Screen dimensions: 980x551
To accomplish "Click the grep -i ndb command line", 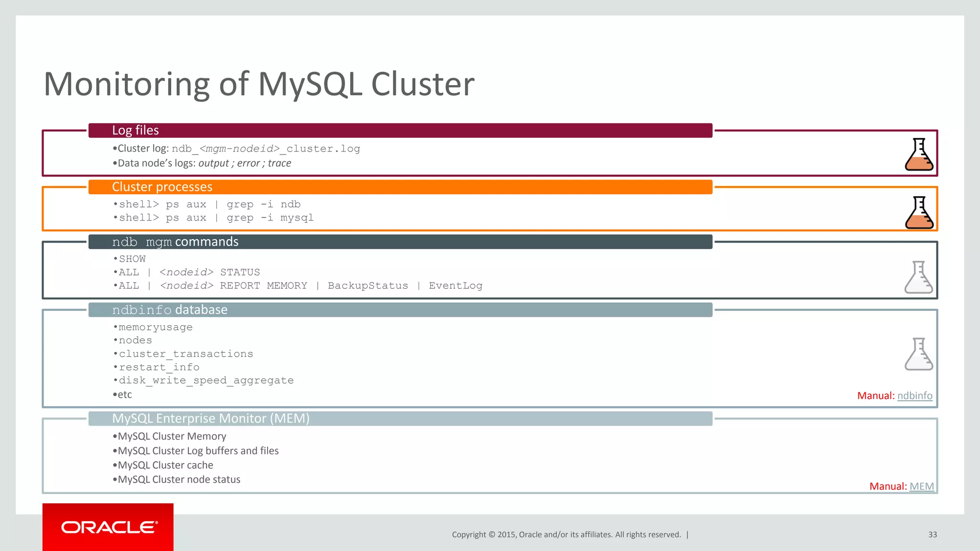I will pos(207,204).
